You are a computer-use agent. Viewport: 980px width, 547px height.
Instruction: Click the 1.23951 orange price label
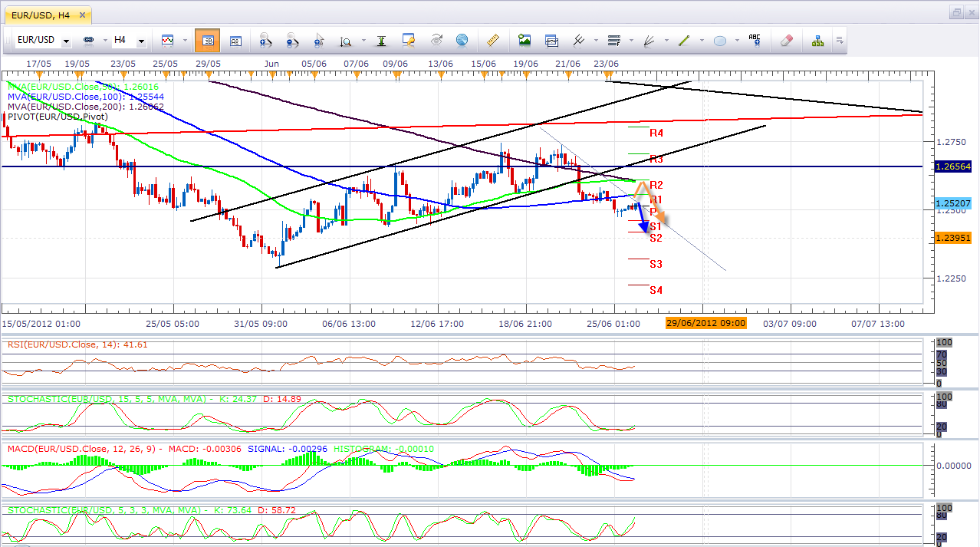click(x=953, y=238)
